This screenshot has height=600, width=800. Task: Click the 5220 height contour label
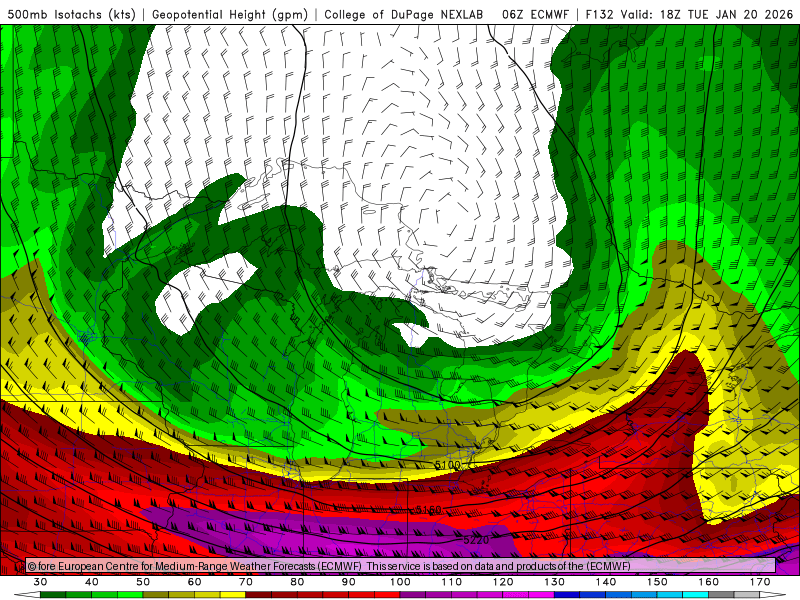click(476, 540)
